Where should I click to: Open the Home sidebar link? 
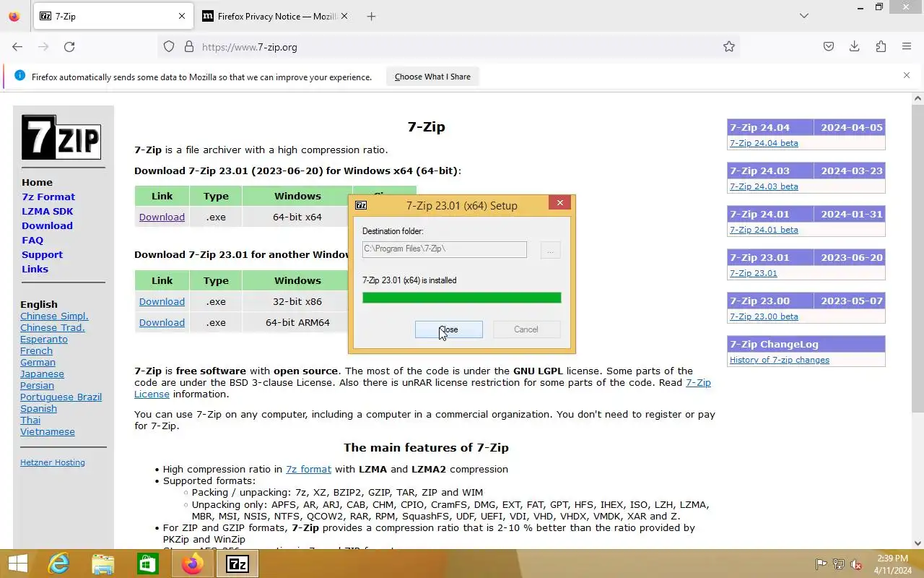(37, 182)
